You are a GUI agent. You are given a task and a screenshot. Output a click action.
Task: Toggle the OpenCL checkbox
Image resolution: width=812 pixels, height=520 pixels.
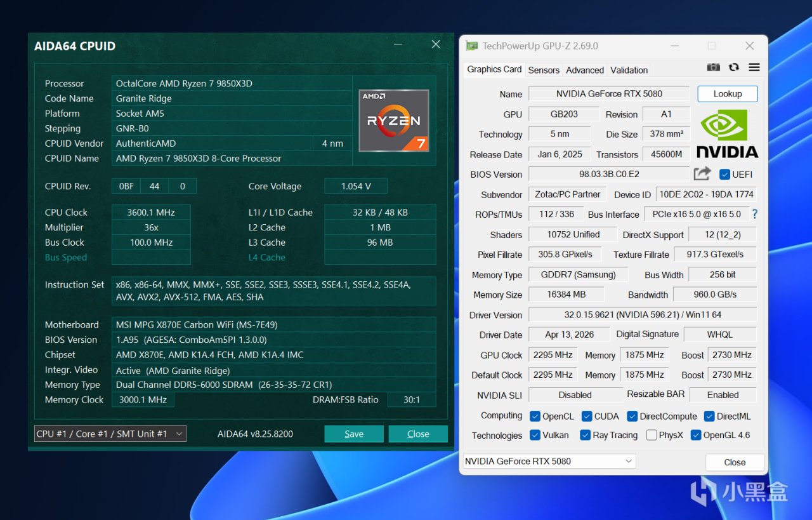(535, 417)
